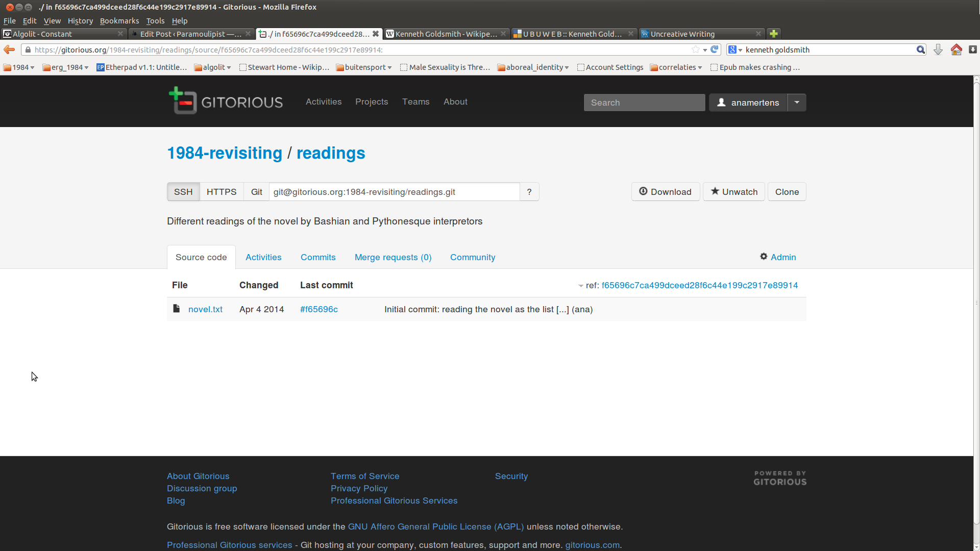Bookmark this page with the star icon
The height and width of the screenshot is (551, 980).
(696, 49)
